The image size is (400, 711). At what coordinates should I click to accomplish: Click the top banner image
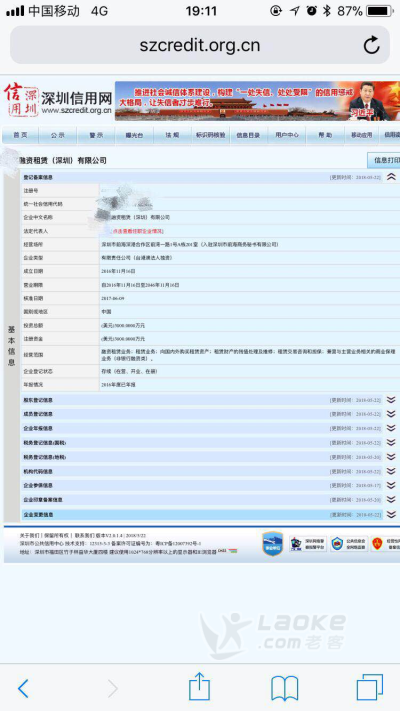[x=257, y=101]
